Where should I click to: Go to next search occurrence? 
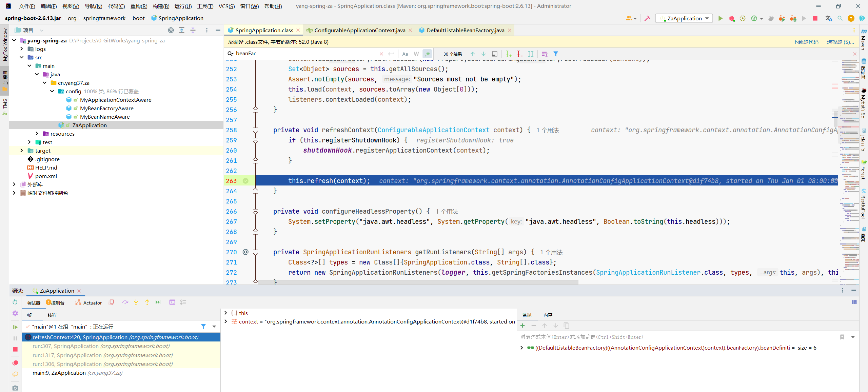(484, 54)
